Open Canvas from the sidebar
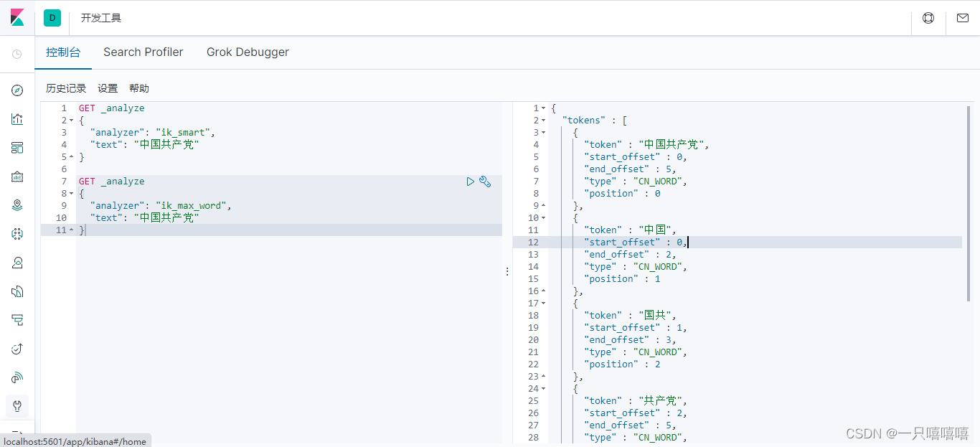The image size is (980, 447). pos(17,177)
